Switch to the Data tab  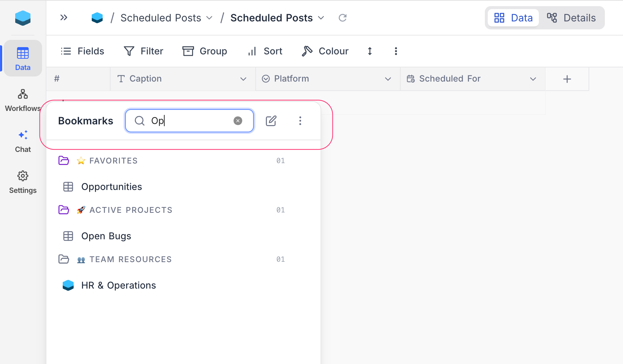tap(513, 18)
